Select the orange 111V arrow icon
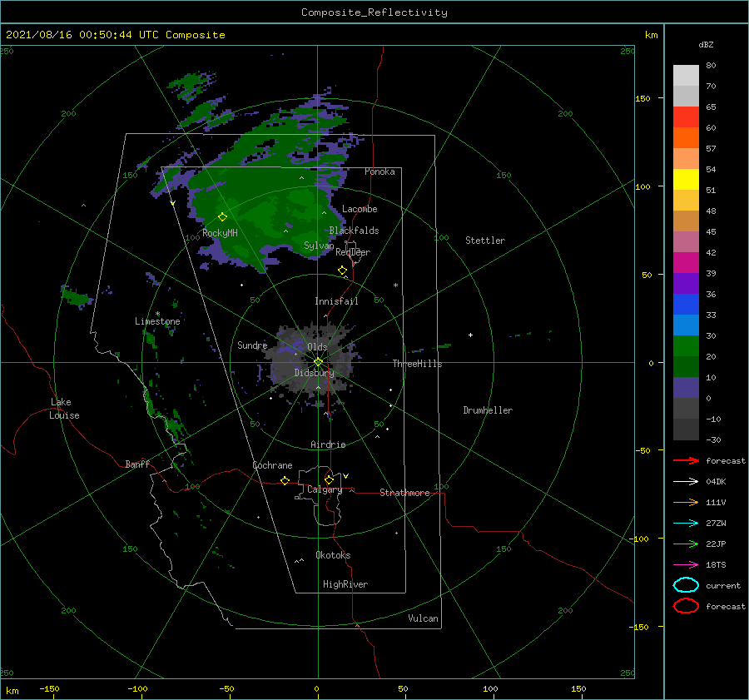The width and height of the screenshot is (749, 700). click(x=686, y=502)
